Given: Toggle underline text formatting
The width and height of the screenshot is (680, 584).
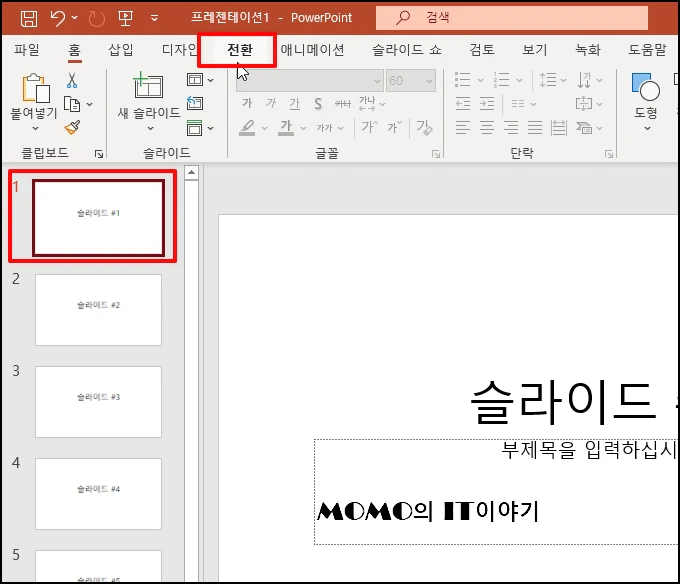Looking at the screenshot, I should coord(295,104).
